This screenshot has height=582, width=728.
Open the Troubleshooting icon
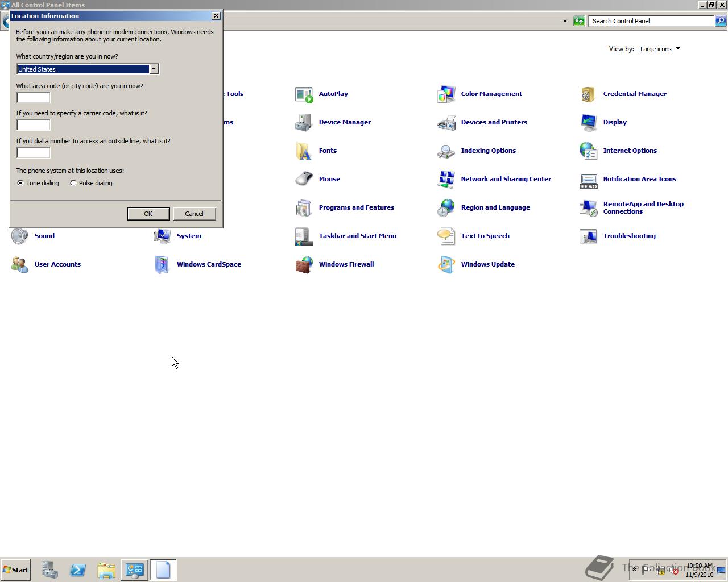(589, 236)
